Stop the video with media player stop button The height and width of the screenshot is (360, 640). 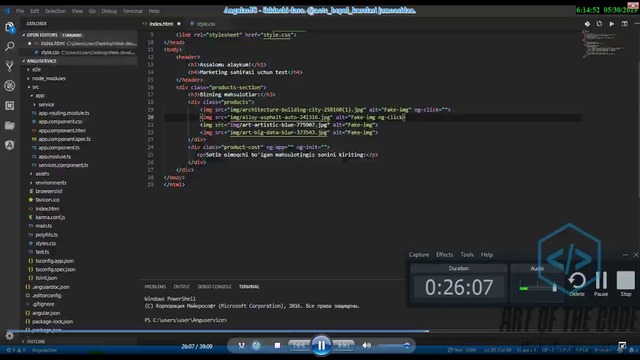tap(277, 345)
